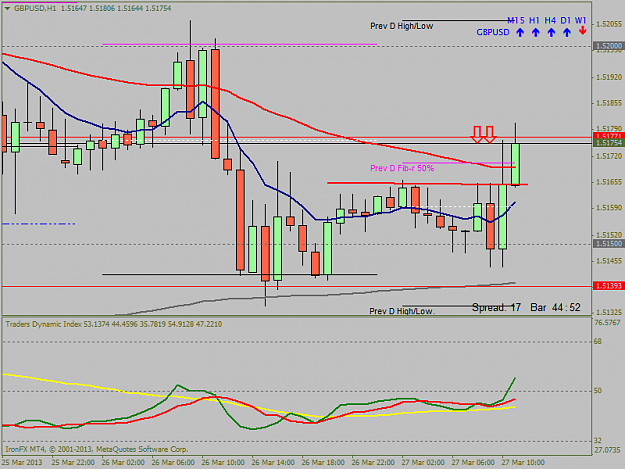
Task: Select the W1 timeframe label
Action: (581, 20)
